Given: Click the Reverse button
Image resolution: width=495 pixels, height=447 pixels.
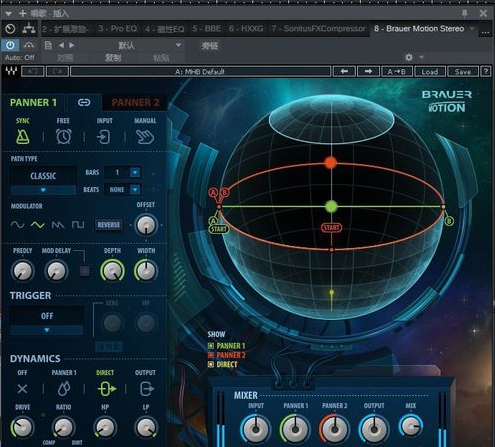Looking at the screenshot, I should 109,225.
